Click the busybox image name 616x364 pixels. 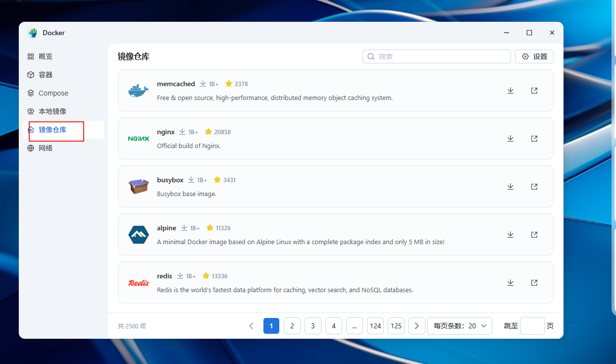[x=170, y=180]
